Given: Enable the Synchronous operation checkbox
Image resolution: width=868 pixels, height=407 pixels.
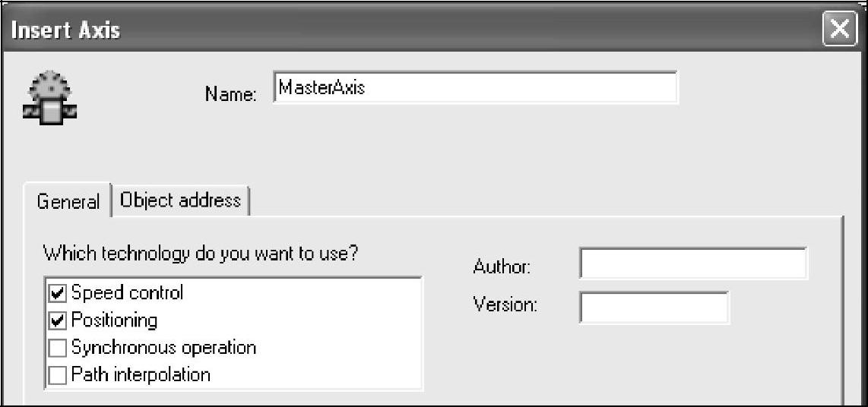Looking at the screenshot, I should [x=57, y=349].
